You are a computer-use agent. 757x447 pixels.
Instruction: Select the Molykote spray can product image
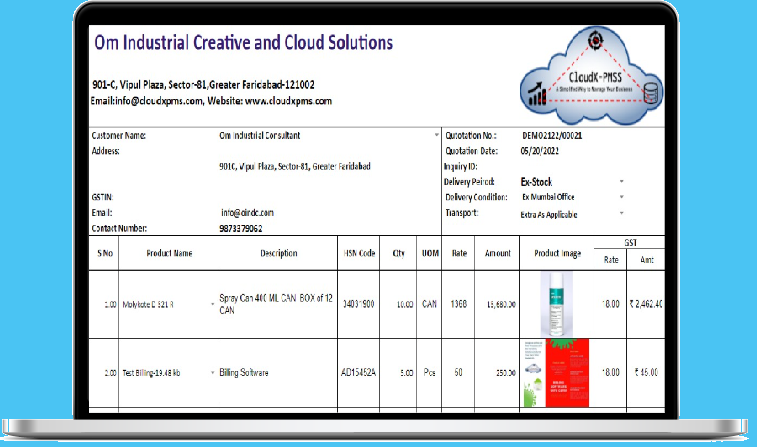(556, 304)
